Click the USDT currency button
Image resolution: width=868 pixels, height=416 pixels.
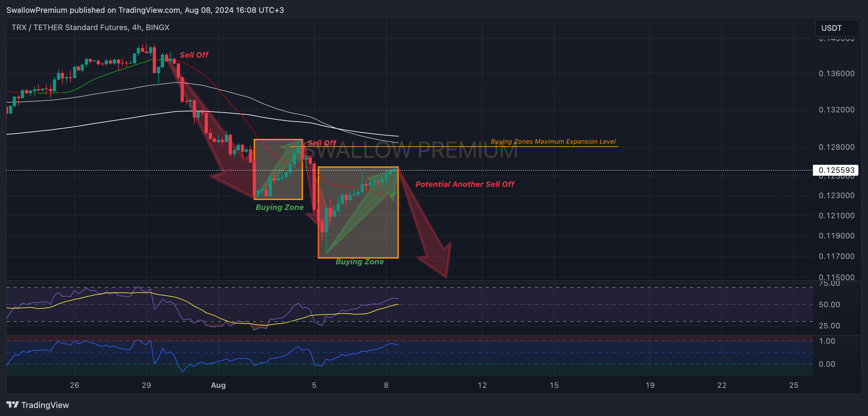click(837, 28)
